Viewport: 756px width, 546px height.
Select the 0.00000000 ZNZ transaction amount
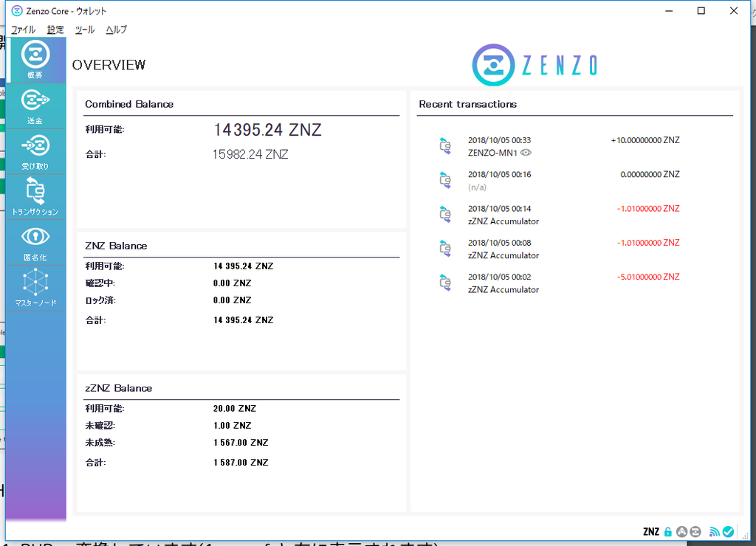click(x=650, y=174)
